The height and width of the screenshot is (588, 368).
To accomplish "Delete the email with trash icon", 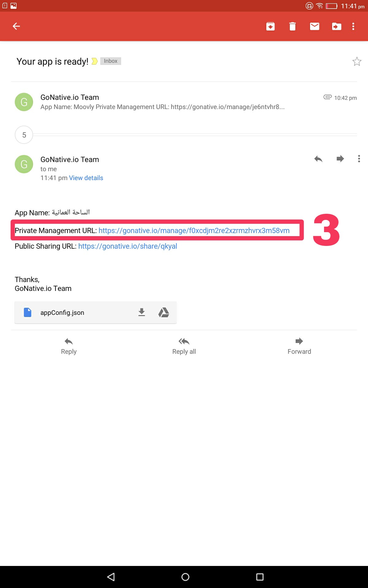I will [293, 27].
